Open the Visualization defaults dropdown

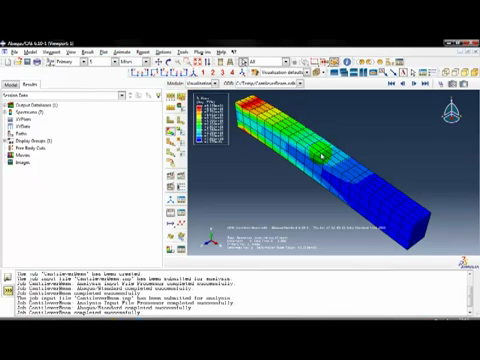tap(307, 72)
